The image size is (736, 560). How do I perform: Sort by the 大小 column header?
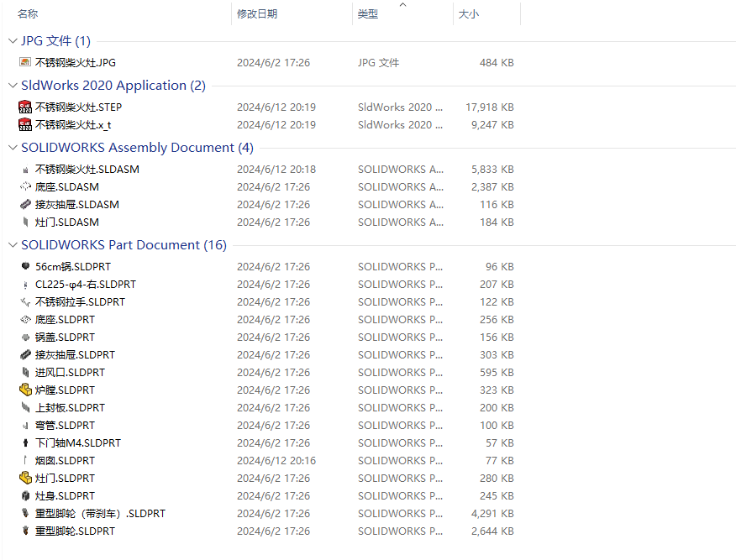click(469, 14)
